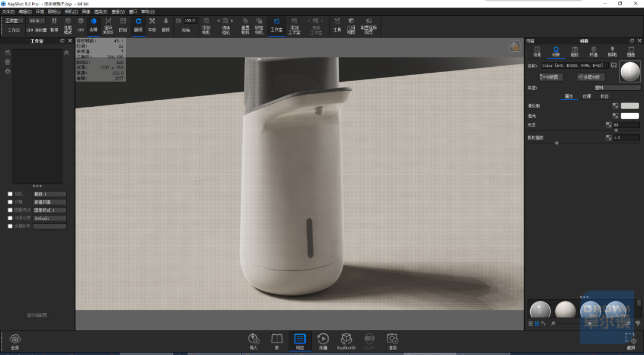Image resolution: width=644 pixels, height=355 pixels.
Task: Check the 图像样式 checkbox
Action: (10, 210)
